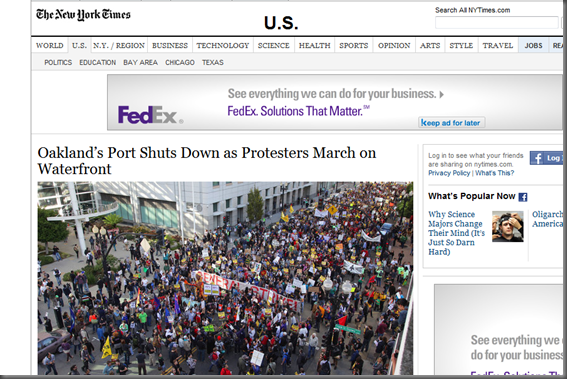Click Keep ad for later button
This screenshot has height=379, width=567.
[451, 123]
